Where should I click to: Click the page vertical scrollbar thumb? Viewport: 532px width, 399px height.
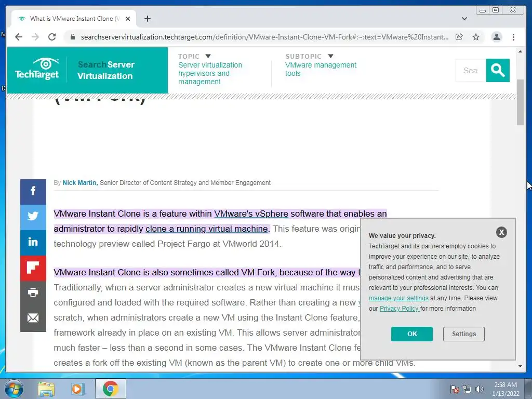point(520,102)
